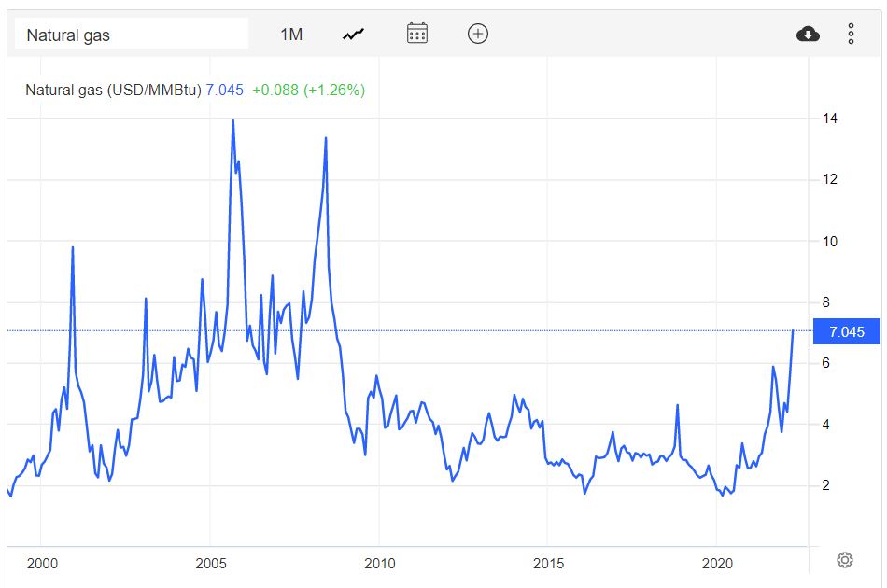Click the 7.045 current price label

[x=847, y=331]
